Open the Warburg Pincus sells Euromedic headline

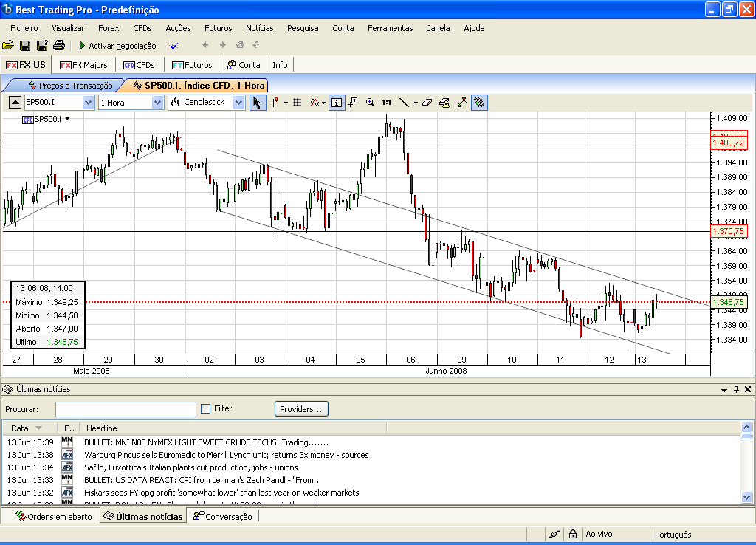[226, 455]
